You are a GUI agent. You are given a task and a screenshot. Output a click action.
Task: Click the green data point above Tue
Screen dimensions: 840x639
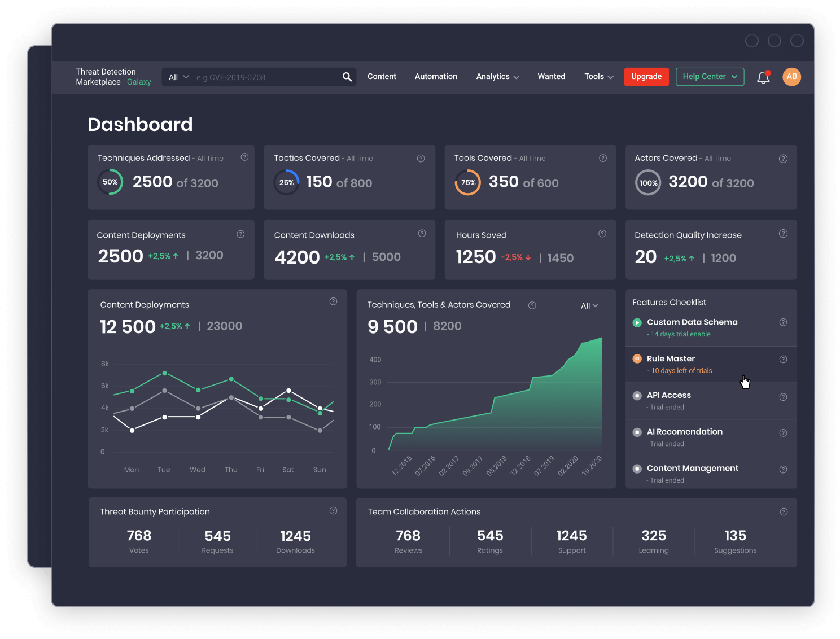(165, 373)
